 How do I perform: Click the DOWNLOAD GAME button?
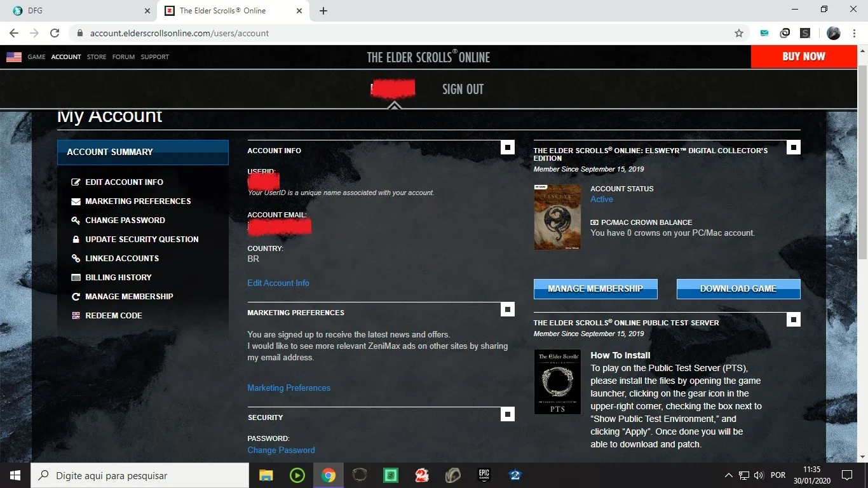tap(738, 289)
